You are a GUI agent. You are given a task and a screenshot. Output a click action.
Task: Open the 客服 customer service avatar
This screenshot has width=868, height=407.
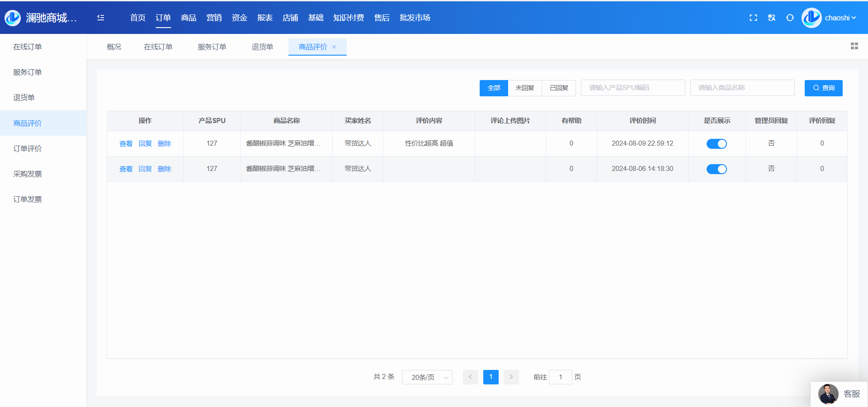pyautogui.click(x=828, y=394)
